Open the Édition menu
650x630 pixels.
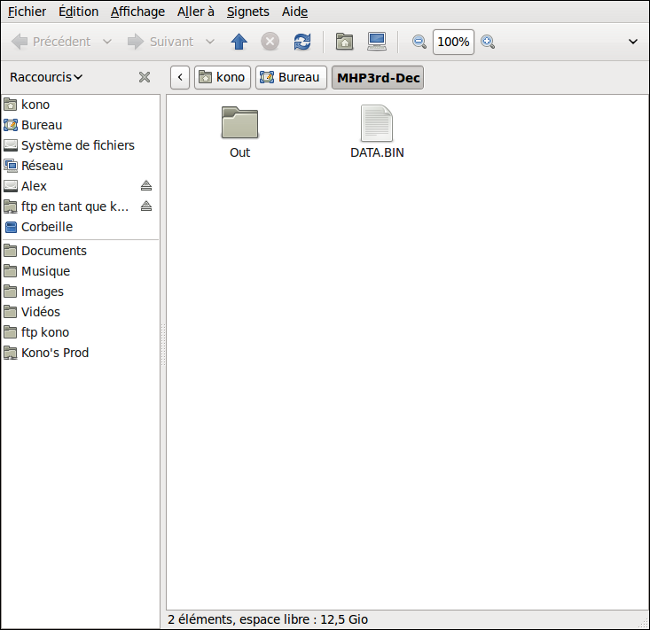tap(78, 12)
